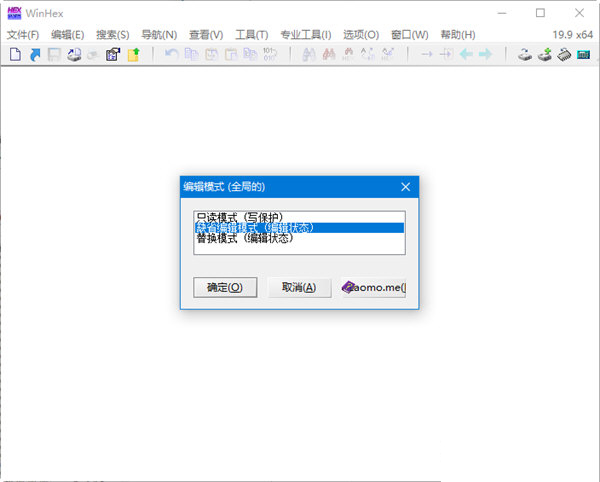600x482 pixels.
Task: Click the Open disk toolbar icon
Action: coord(525,55)
